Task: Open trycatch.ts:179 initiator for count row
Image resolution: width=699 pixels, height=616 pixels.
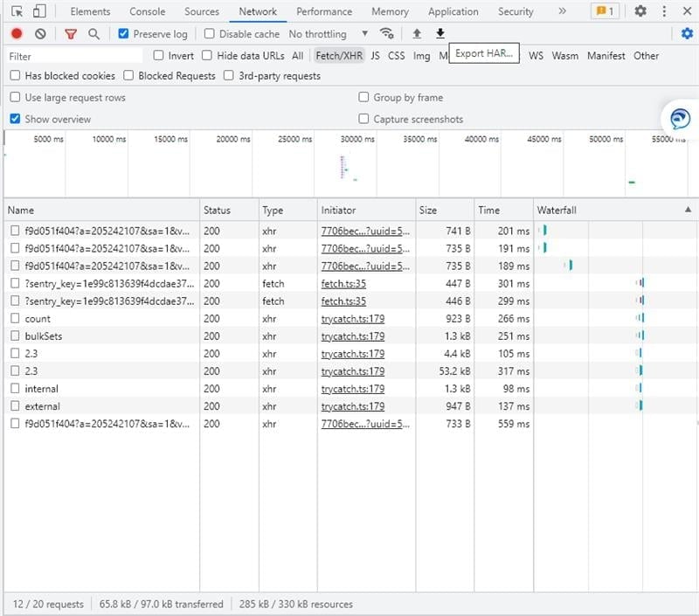Action: point(353,319)
